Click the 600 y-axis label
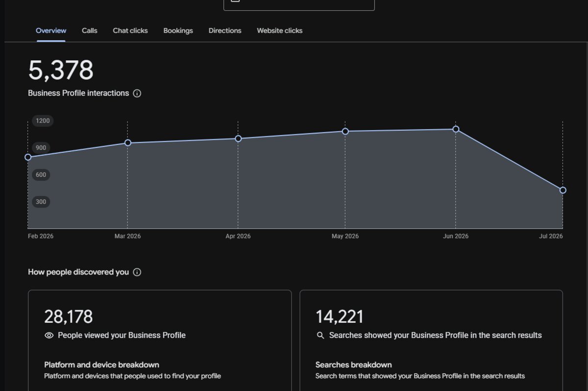This screenshot has width=588, height=391. pos(41,175)
